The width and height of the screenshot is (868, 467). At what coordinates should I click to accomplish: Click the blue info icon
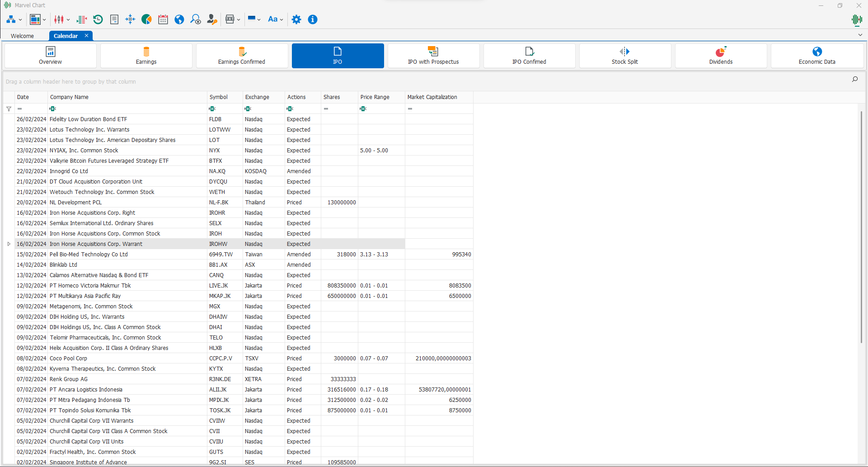coord(313,19)
